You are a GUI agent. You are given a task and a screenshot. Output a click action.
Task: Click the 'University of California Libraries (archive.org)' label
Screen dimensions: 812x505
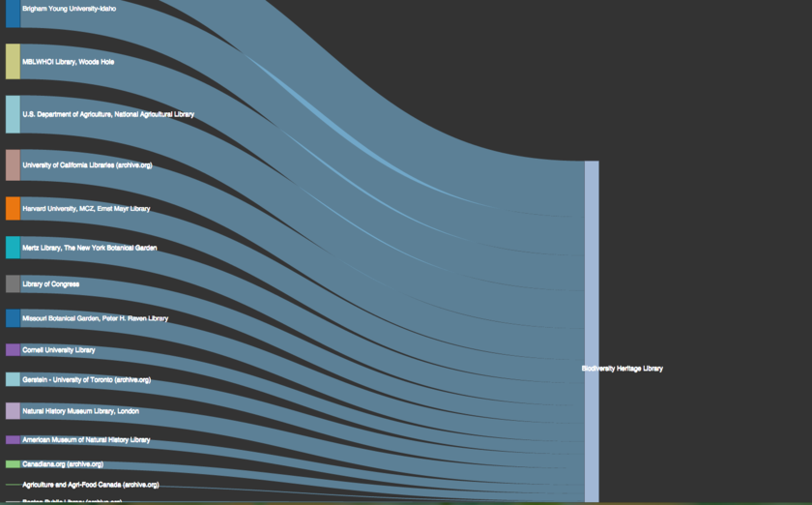click(x=88, y=165)
